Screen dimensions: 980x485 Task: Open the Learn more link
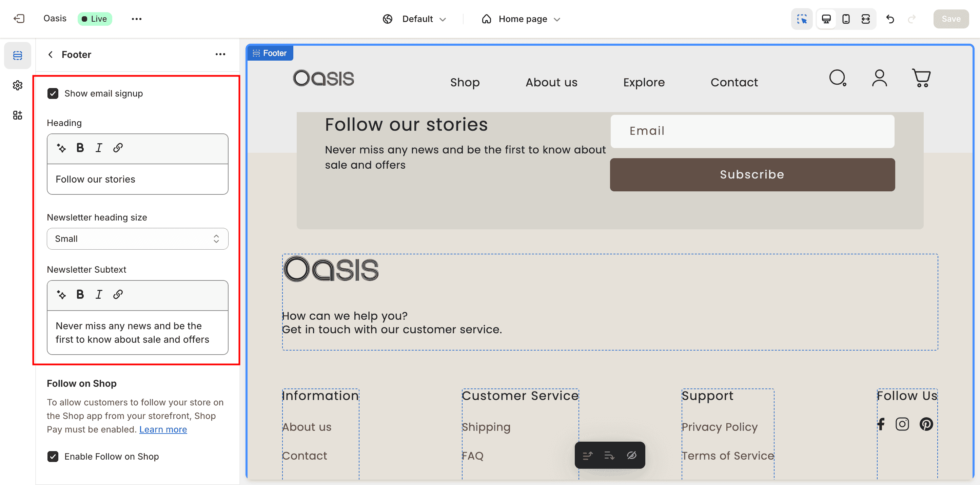[163, 429]
